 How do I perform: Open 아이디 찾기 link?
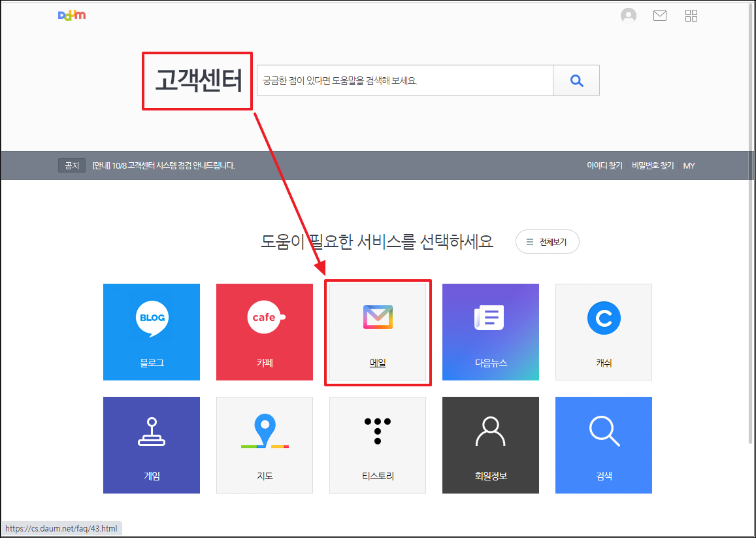(x=604, y=165)
